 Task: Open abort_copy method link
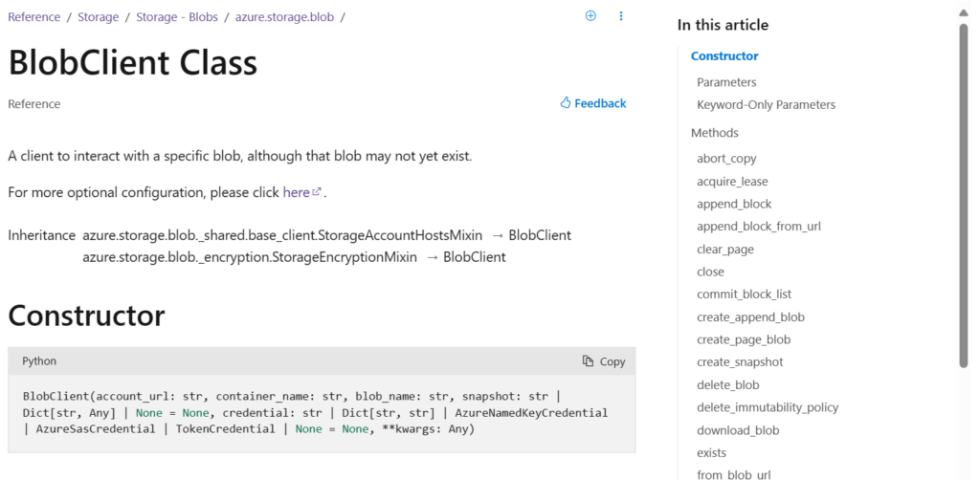click(726, 159)
